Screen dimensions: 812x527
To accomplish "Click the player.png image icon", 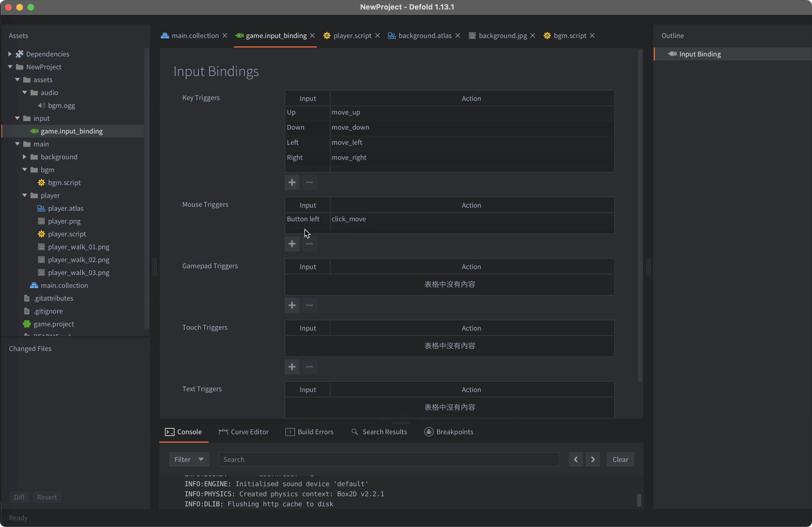I will coord(41,221).
